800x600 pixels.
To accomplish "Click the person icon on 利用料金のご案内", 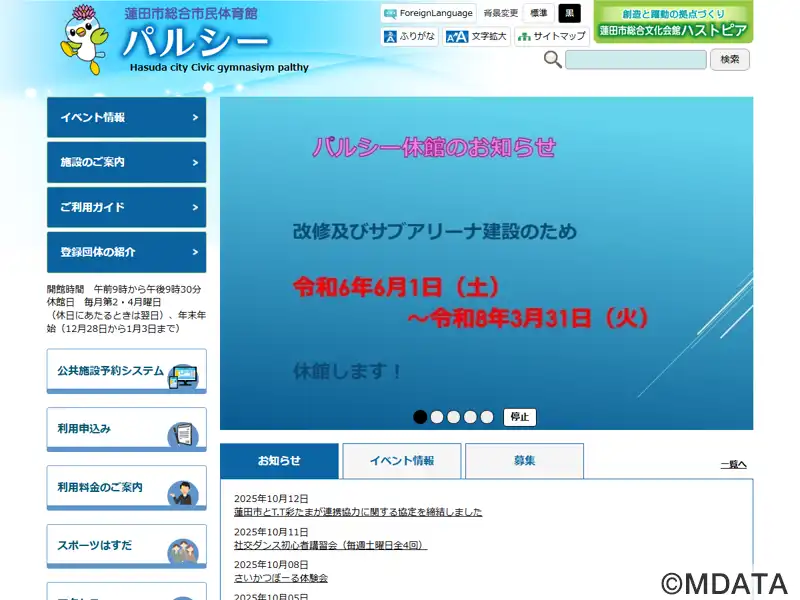I will click(x=183, y=493).
